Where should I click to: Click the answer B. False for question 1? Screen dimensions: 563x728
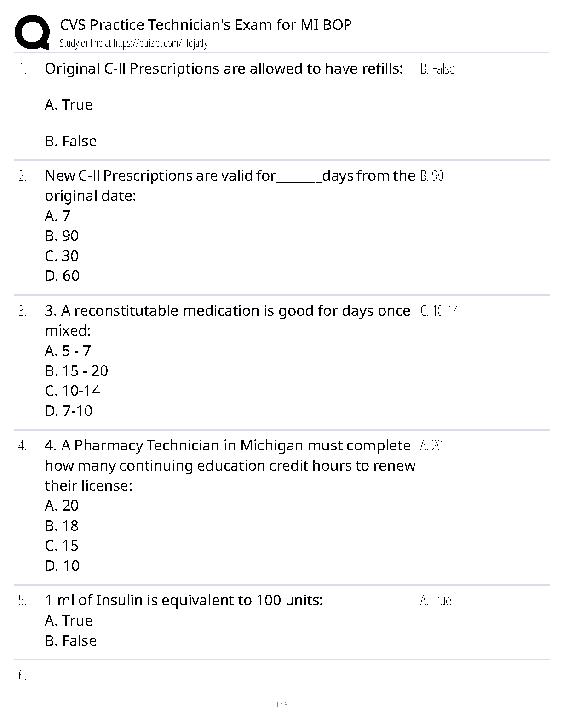[437, 69]
